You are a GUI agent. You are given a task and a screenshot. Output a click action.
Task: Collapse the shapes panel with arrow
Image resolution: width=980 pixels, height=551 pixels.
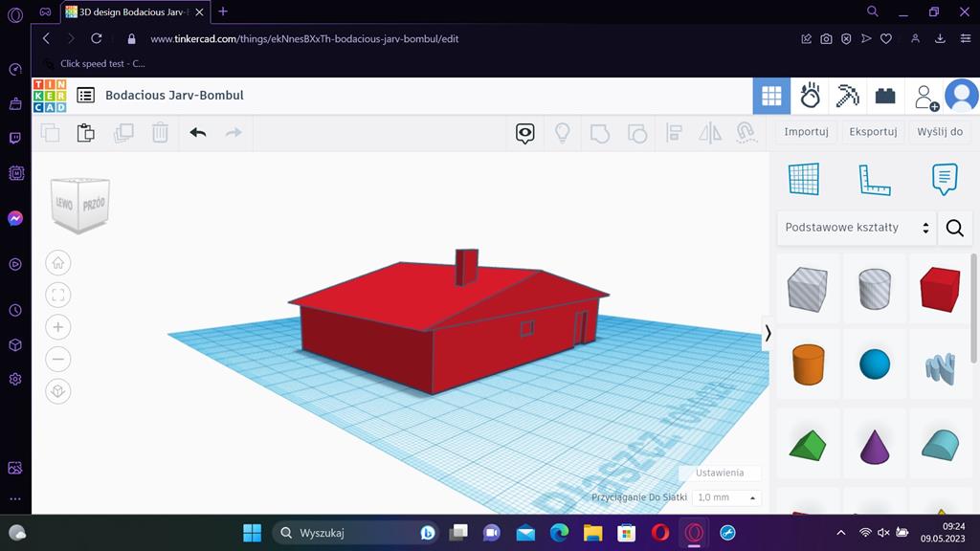coord(768,333)
